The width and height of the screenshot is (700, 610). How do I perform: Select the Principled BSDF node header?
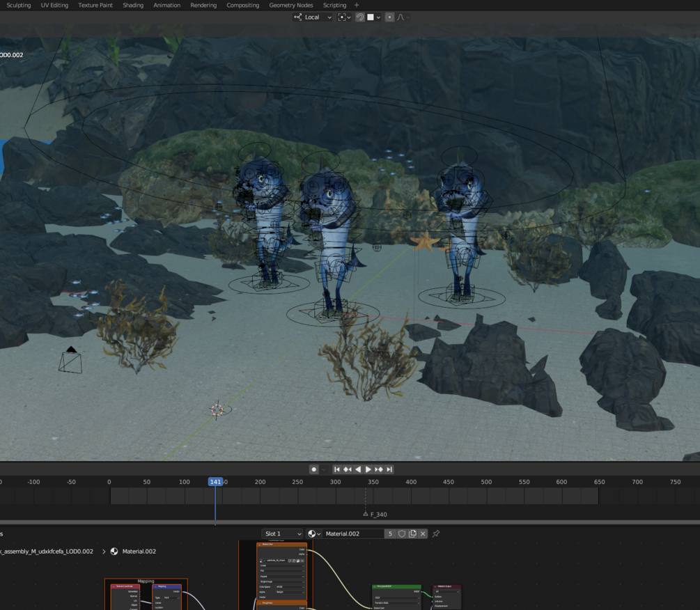pos(397,586)
